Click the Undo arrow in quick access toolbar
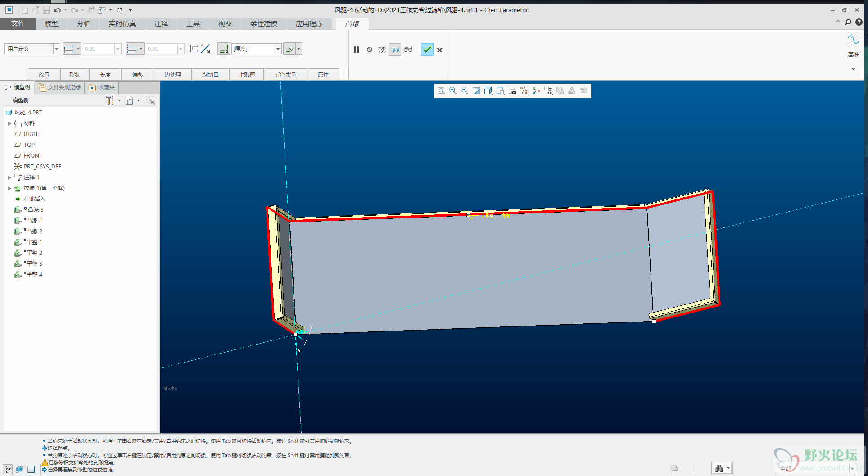Screen dimensions: 868x476 [57, 10]
